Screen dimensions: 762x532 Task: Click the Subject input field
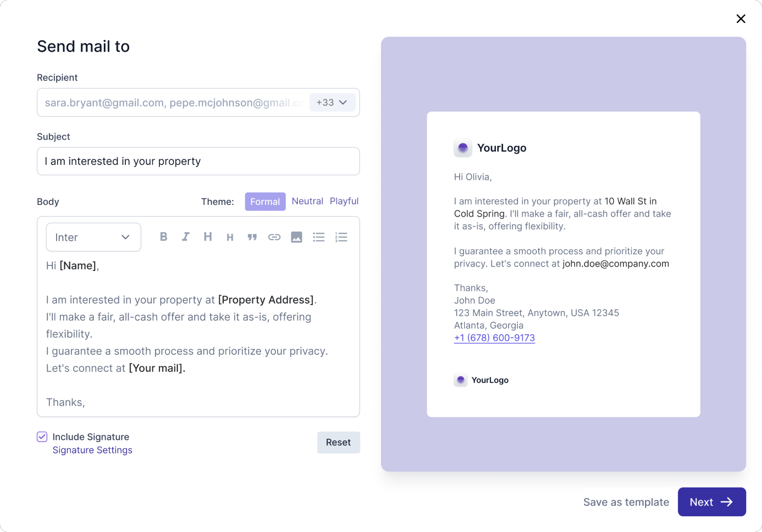click(198, 161)
